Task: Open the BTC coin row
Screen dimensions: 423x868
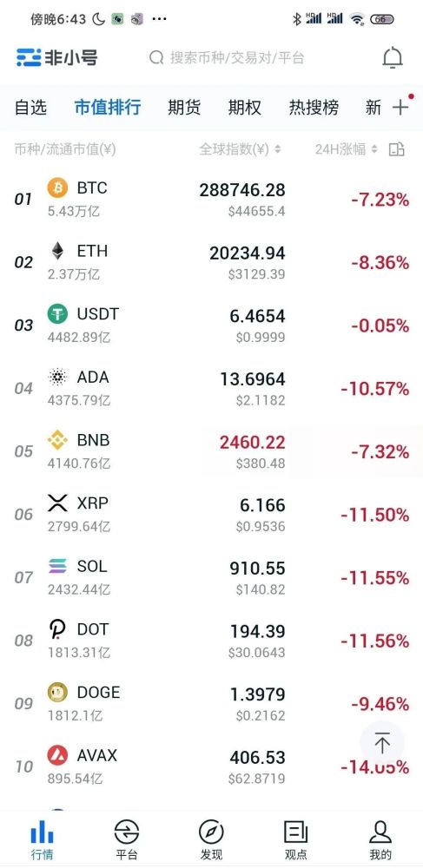Action: click(212, 200)
